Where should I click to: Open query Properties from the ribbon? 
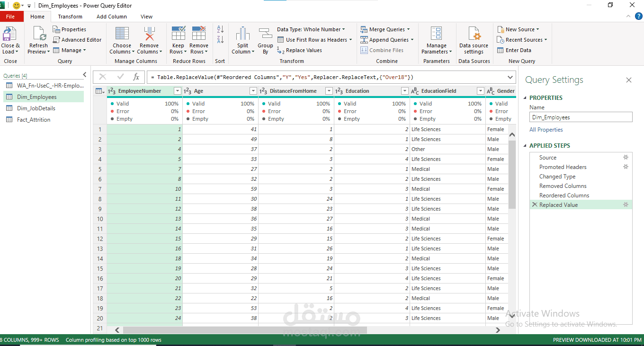[x=70, y=29]
